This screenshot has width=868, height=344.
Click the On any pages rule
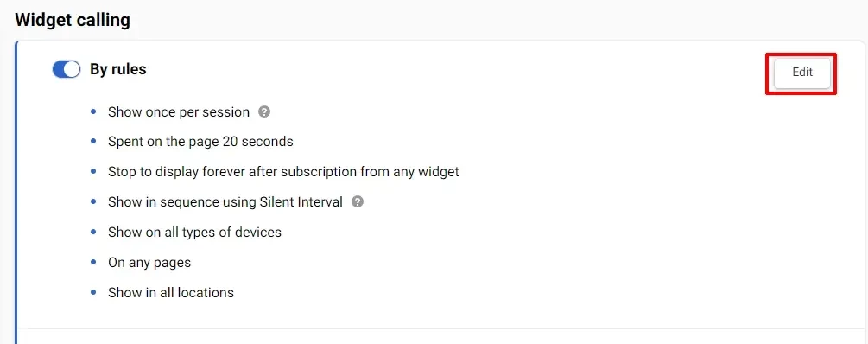point(149,262)
